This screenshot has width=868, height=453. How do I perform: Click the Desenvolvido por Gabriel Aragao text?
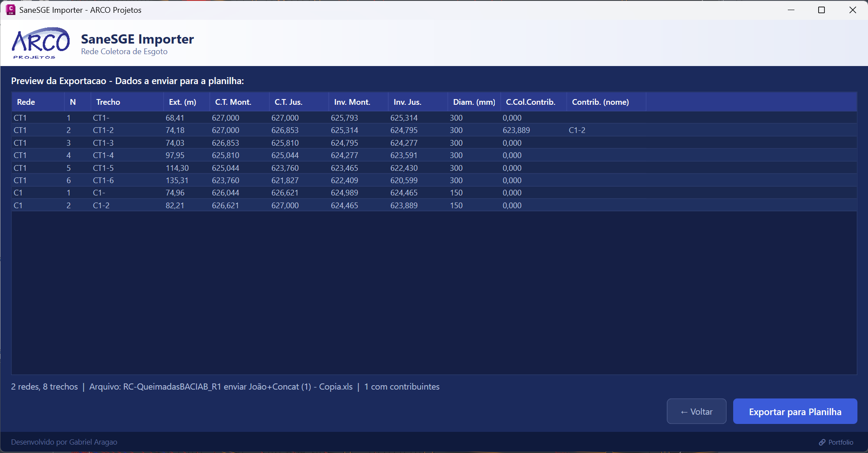point(64,442)
